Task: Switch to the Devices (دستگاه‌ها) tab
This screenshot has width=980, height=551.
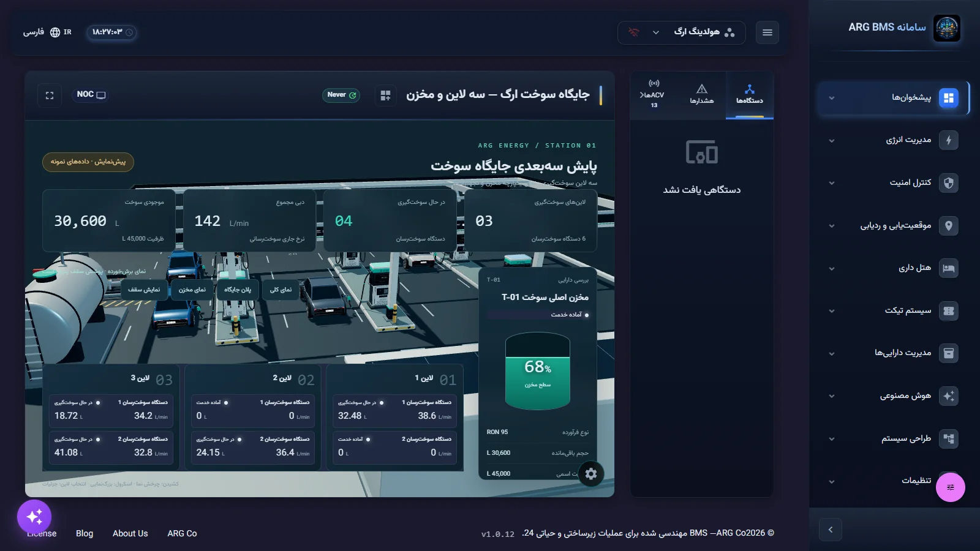Action: click(x=750, y=95)
